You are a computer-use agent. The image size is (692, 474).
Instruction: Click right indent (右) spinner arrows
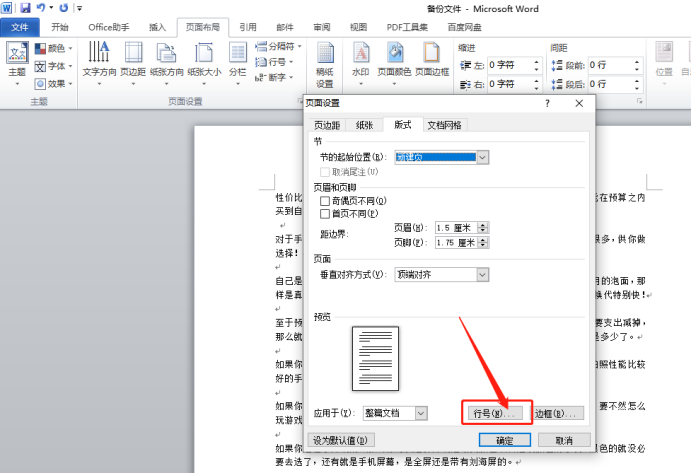coord(536,84)
